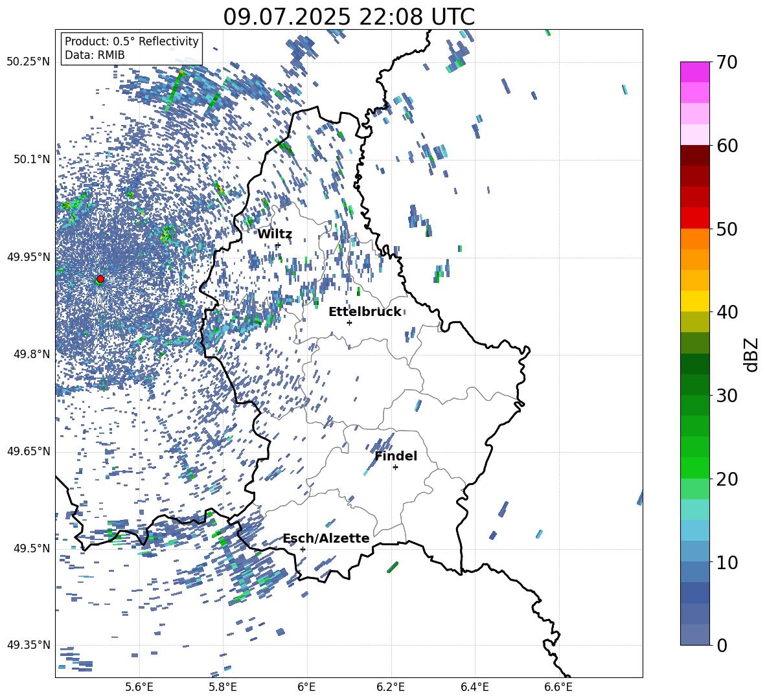Click the Data: RMIB text
Viewport: 767px width, 700px height.
tap(95, 55)
